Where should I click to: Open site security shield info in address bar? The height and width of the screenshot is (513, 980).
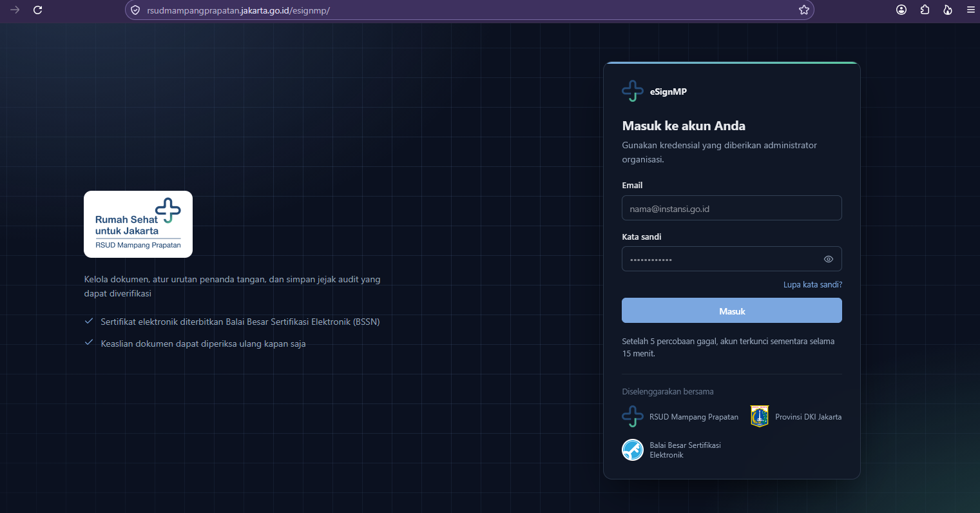[135, 10]
